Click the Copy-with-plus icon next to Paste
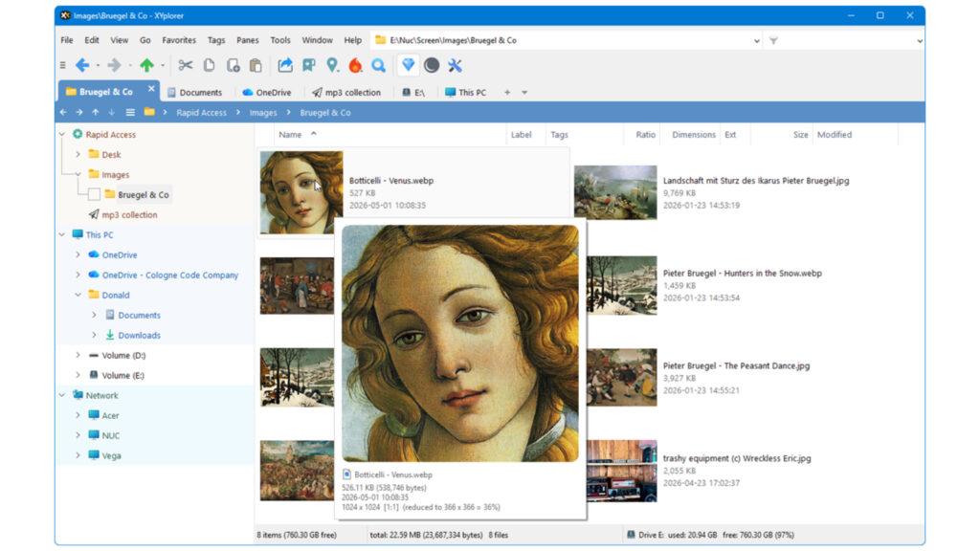 (x=233, y=65)
